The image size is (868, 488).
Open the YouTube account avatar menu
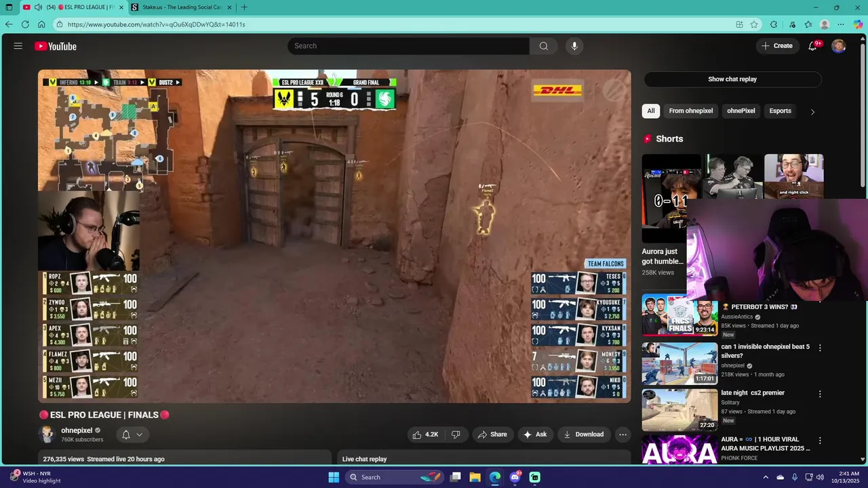coord(839,46)
